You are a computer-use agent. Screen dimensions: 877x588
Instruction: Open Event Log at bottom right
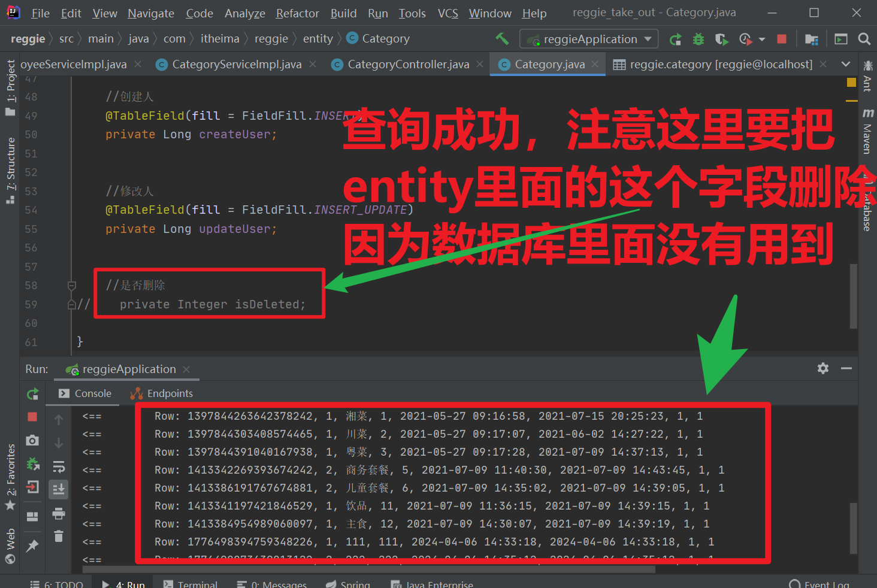(819, 584)
